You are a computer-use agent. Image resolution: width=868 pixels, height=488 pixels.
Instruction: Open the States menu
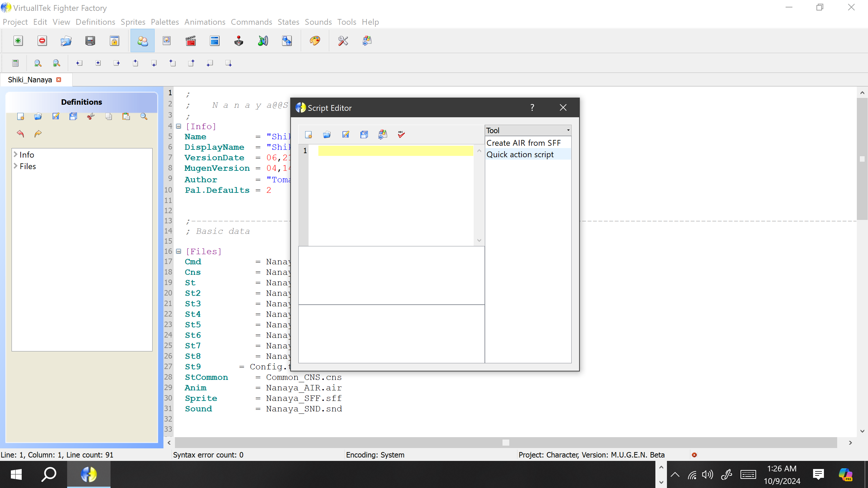coord(288,22)
